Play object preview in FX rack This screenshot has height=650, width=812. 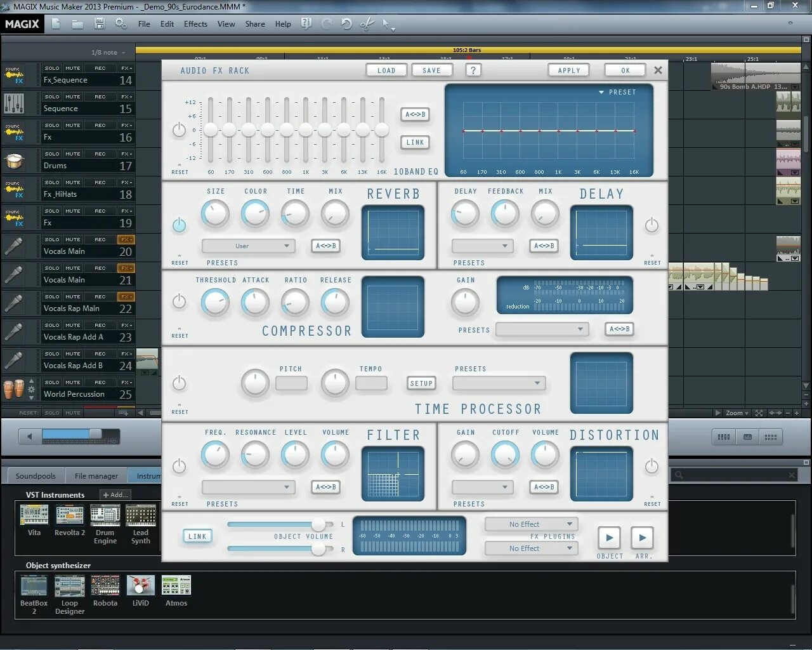click(610, 538)
